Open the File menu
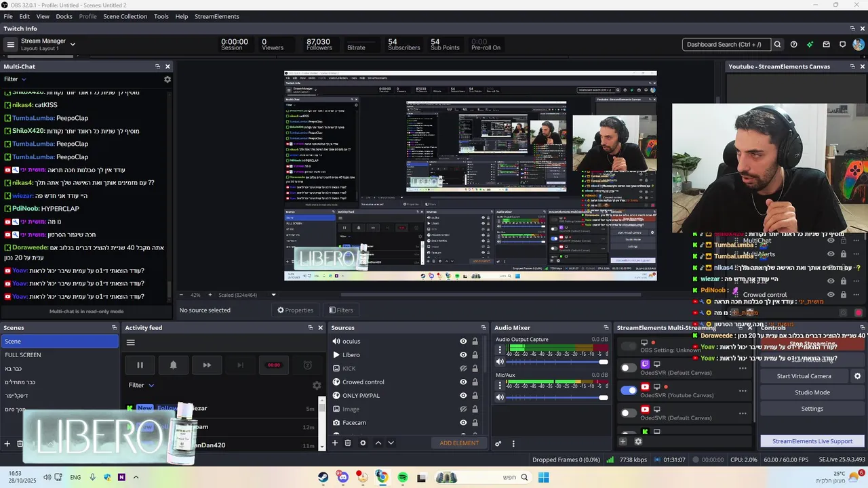The image size is (868, 488). pyautogui.click(x=8, y=16)
